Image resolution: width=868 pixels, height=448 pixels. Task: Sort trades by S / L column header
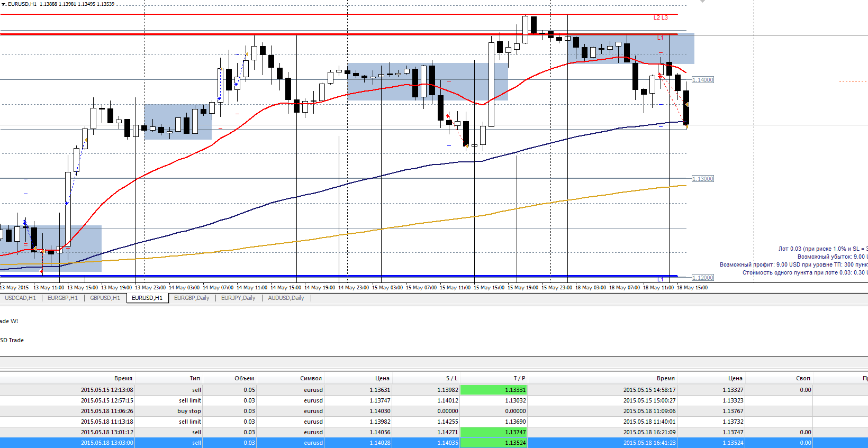click(x=452, y=378)
